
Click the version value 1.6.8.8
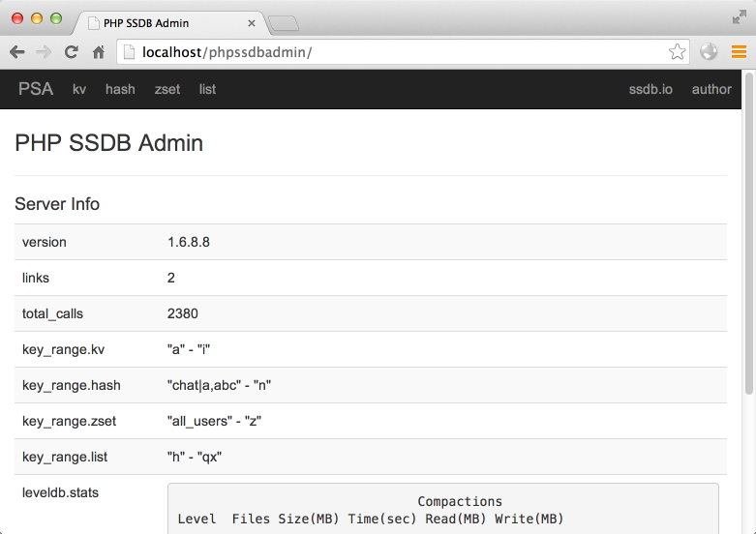coord(189,242)
